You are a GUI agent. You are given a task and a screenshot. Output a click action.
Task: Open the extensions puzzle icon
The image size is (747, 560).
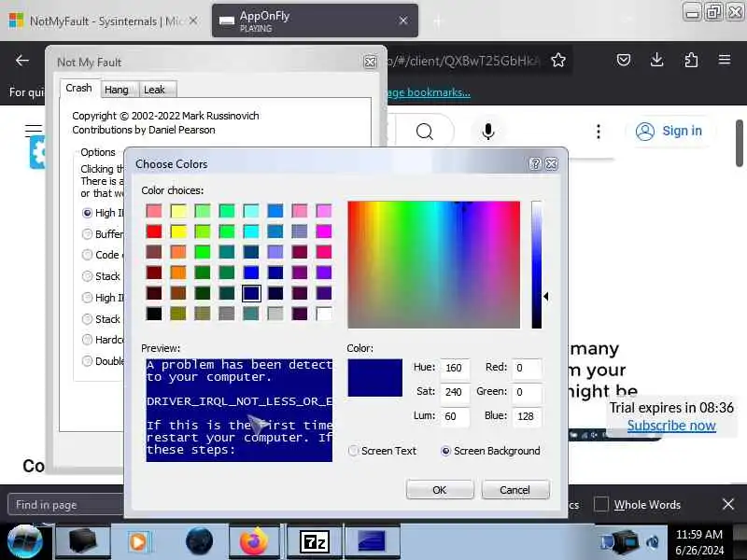(x=691, y=60)
